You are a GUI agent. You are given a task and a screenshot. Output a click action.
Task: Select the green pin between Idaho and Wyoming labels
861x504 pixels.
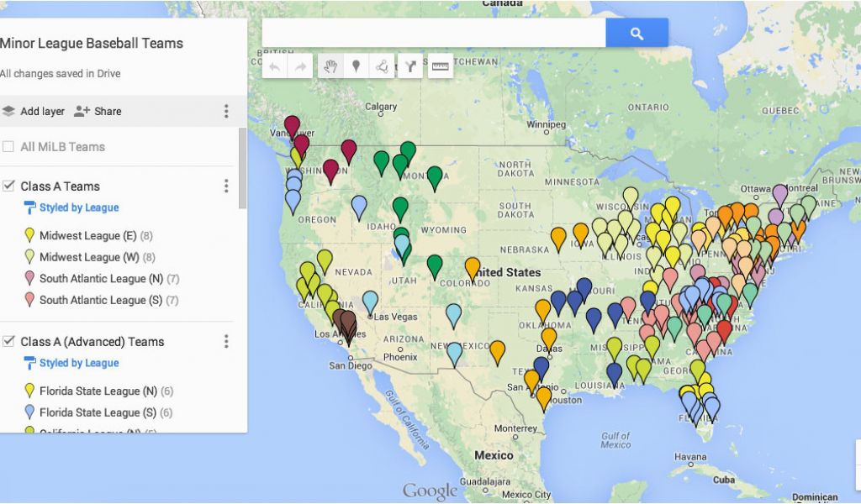pyautogui.click(x=400, y=209)
